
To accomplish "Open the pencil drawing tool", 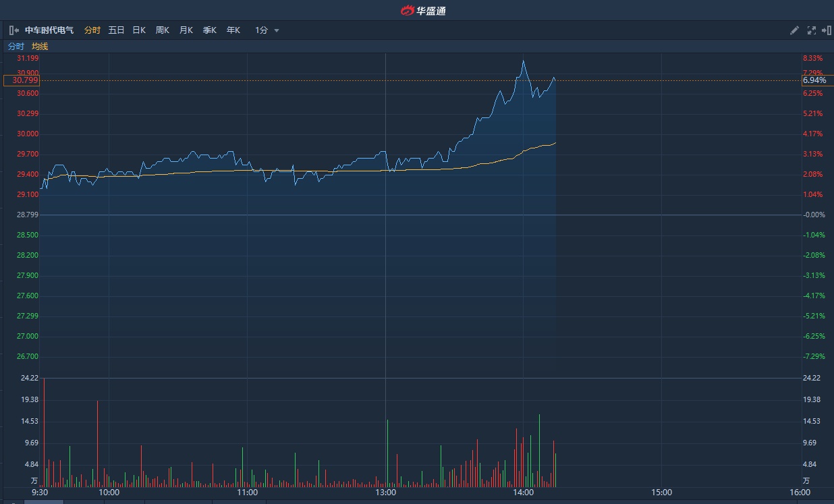I will coord(794,30).
